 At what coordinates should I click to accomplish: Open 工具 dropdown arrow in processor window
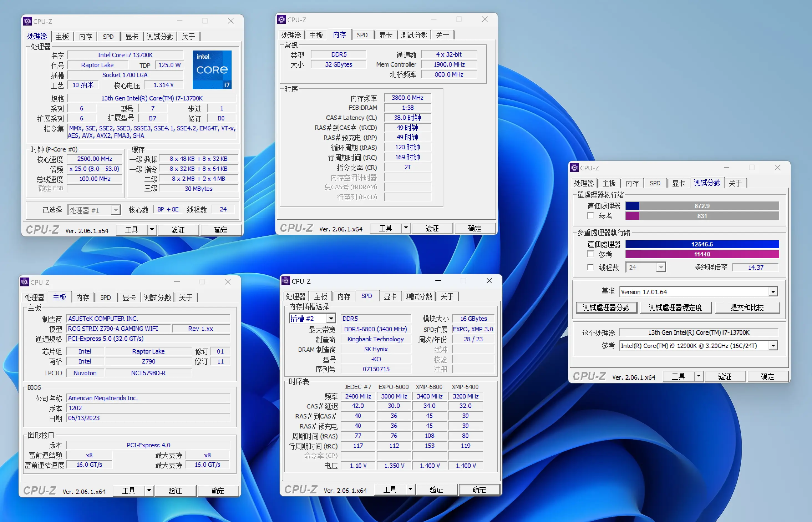coord(152,230)
